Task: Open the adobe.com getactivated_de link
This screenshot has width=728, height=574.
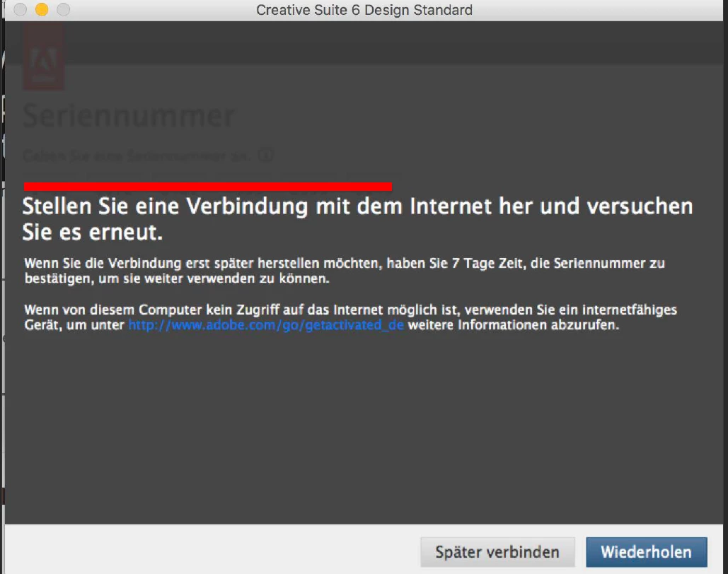Action: coord(266,324)
